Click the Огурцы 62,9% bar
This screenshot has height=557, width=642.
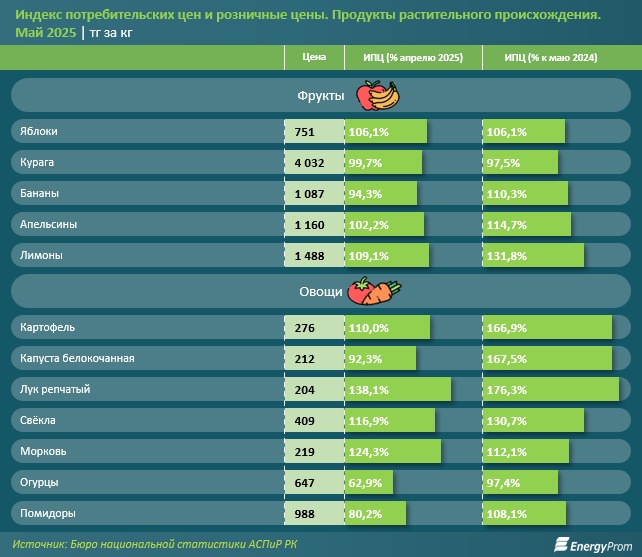click(369, 482)
